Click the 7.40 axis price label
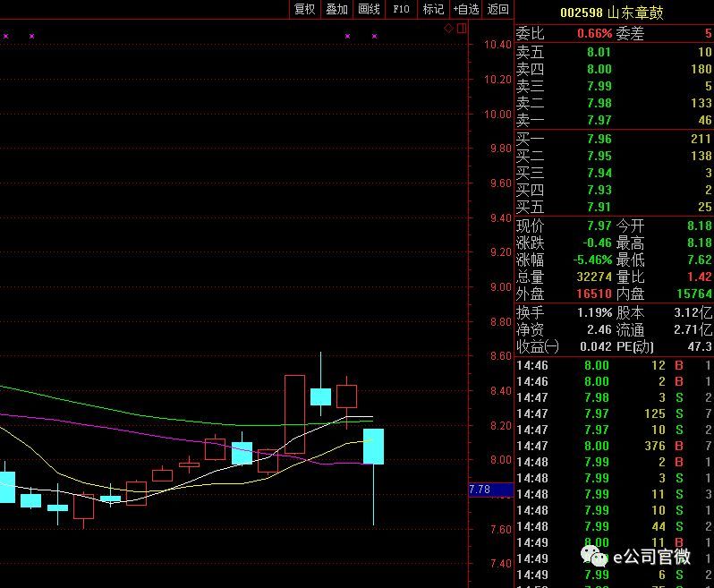 500,564
